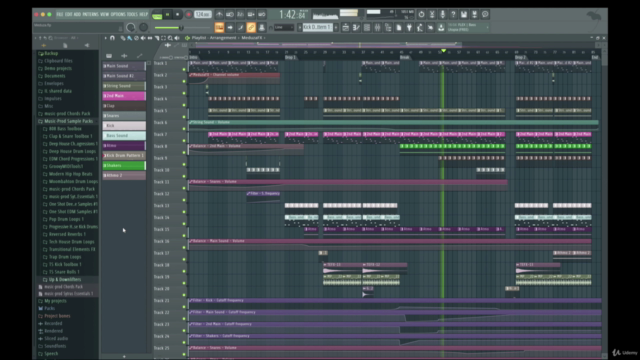
Task: Adjust the main pitch knob
Action: [144, 27]
